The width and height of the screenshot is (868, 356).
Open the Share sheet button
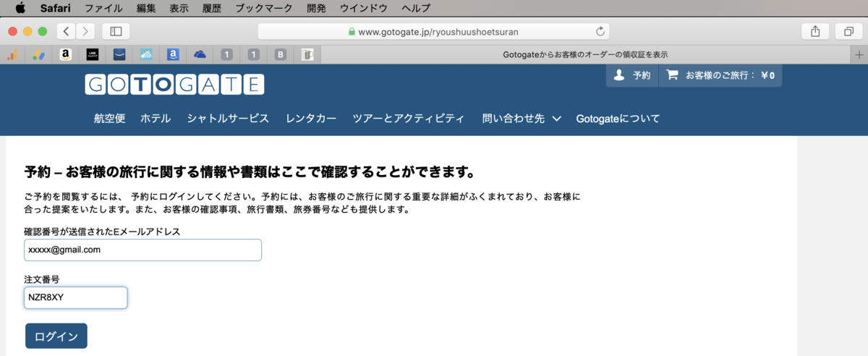[x=815, y=31]
